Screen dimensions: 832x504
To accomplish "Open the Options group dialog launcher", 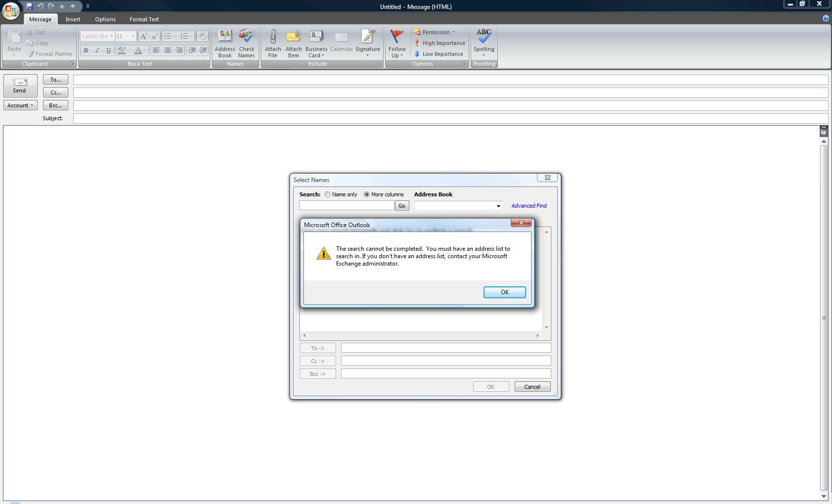I will coord(465,64).
